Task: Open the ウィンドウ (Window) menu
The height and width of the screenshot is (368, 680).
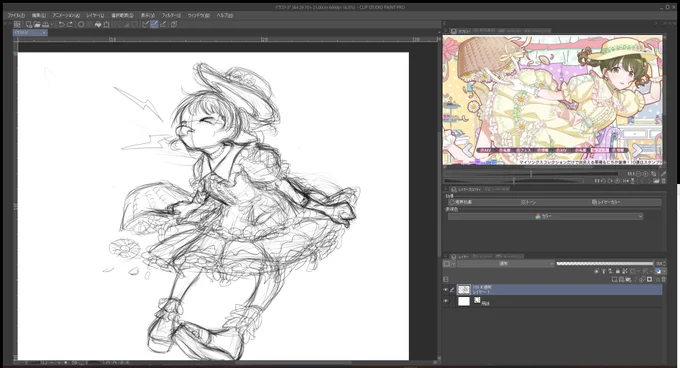Action: click(x=199, y=15)
